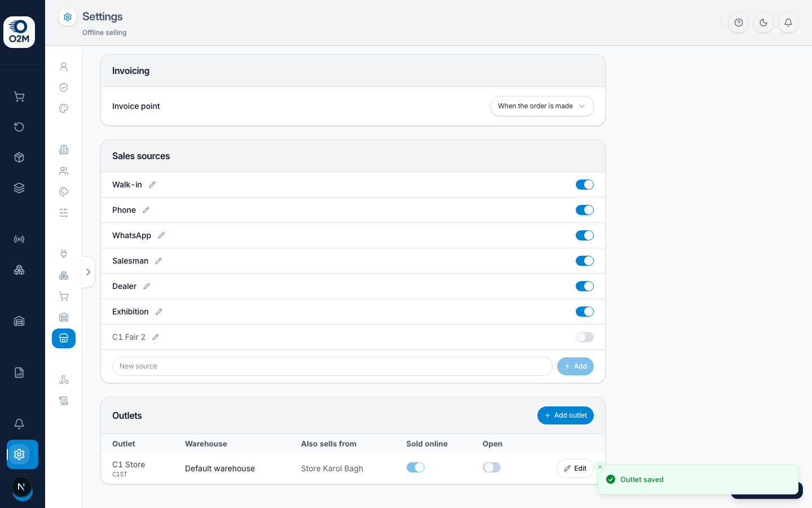This screenshot has width=812, height=508.
Task: Open the O2M logo home link
Action: coord(19,32)
